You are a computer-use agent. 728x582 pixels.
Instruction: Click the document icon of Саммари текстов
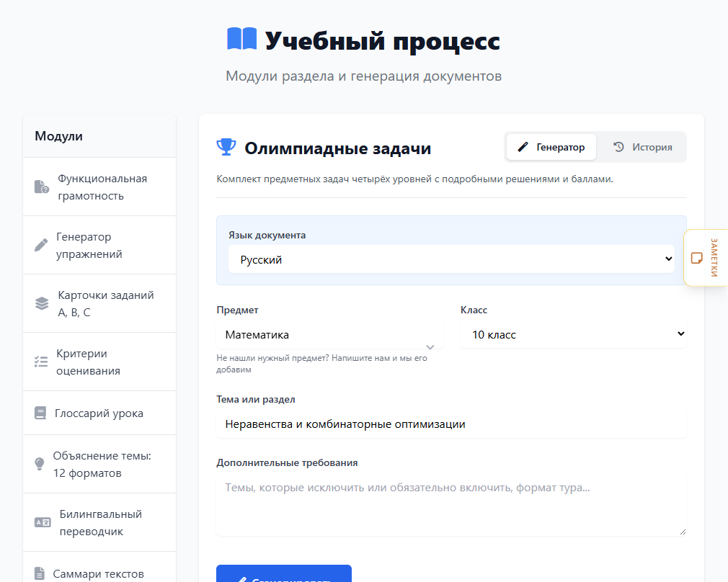(40, 573)
